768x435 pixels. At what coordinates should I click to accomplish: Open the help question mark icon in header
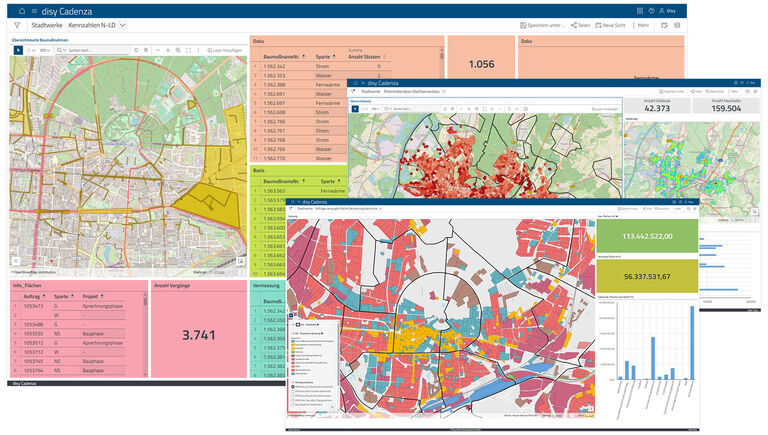click(x=651, y=11)
